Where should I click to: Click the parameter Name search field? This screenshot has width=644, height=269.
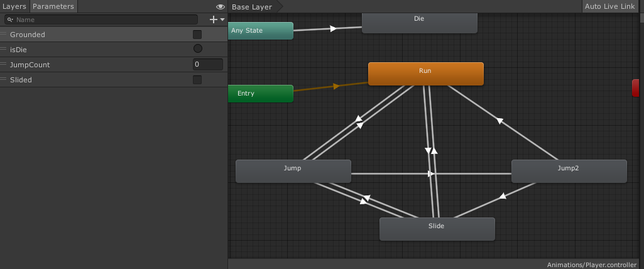coord(101,19)
